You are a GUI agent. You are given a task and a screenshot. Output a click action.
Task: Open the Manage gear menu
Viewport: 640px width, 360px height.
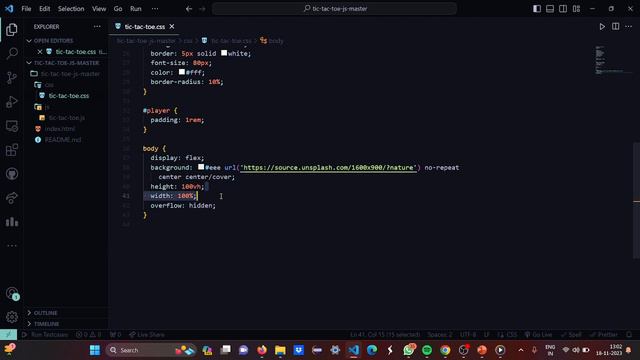tap(12, 317)
